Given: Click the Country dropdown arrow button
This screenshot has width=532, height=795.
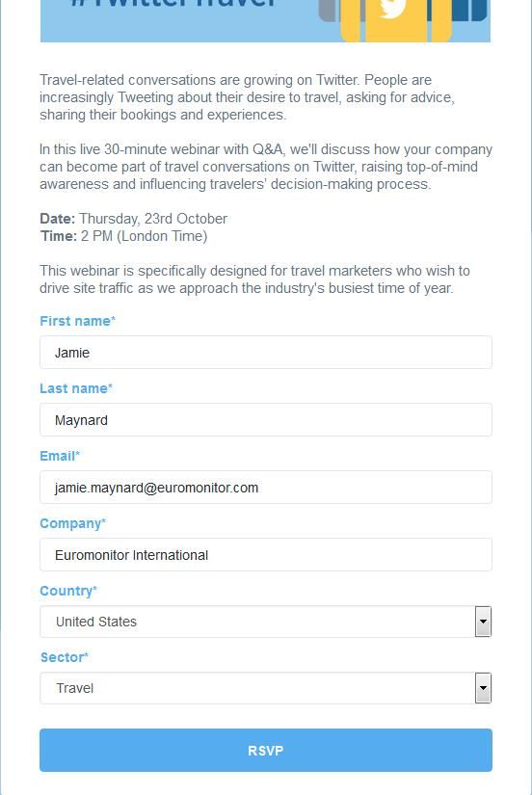Looking at the screenshot, I should click(x=483, y=622).
